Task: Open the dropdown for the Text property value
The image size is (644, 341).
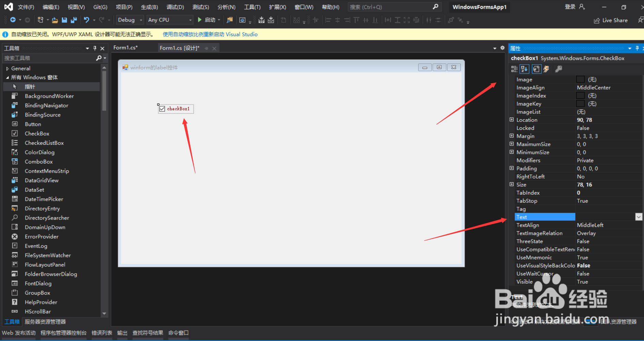Action: click(639, 217)
